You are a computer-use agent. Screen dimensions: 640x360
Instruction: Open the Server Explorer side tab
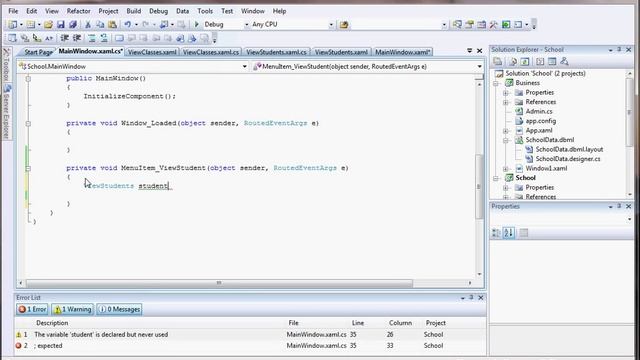(x=7, y=112)
